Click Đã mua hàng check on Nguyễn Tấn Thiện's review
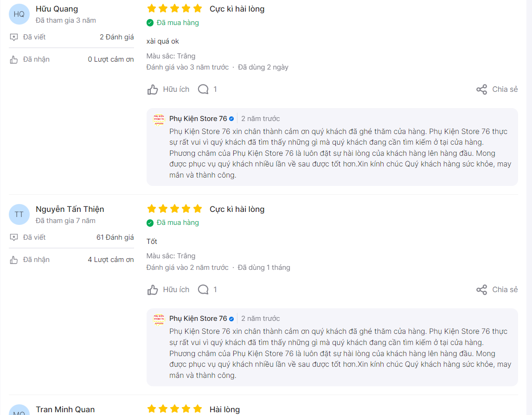The image size is (532, 415). point(150,223)
